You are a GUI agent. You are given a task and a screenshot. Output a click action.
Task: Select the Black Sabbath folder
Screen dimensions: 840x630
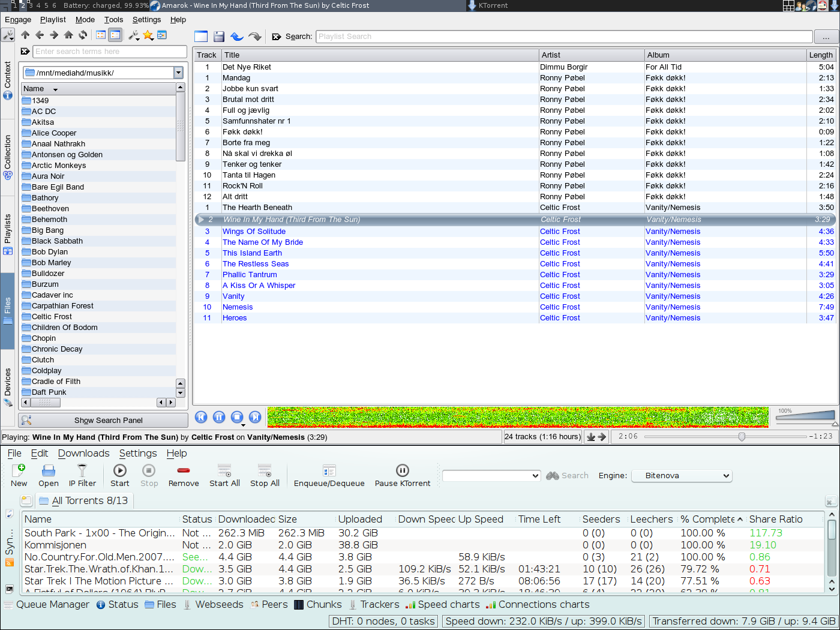click(57, 241)
